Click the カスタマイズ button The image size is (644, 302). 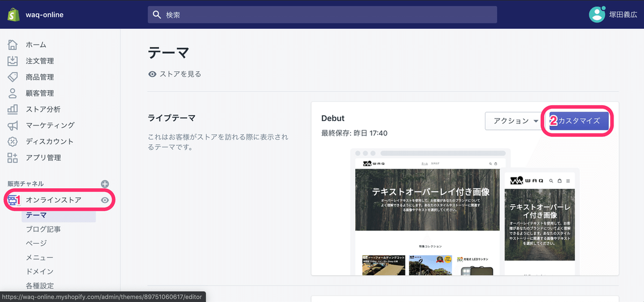pyautogui.click(x=579, y=121)
